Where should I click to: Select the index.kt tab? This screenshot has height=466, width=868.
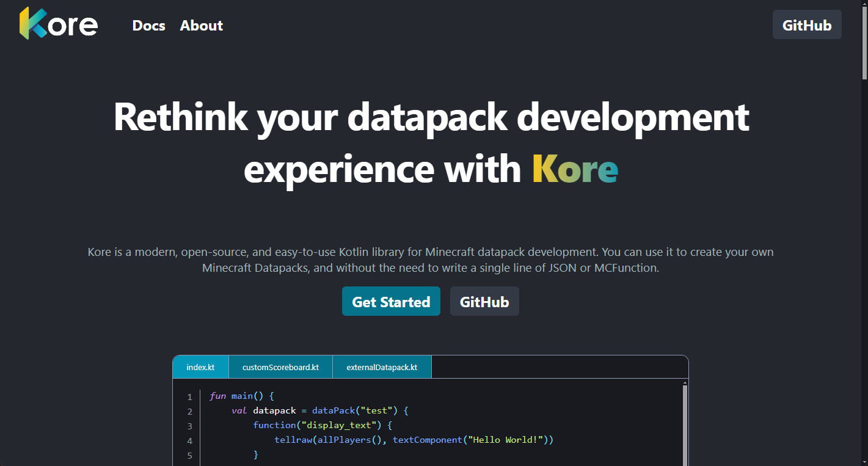click(200, 367)
